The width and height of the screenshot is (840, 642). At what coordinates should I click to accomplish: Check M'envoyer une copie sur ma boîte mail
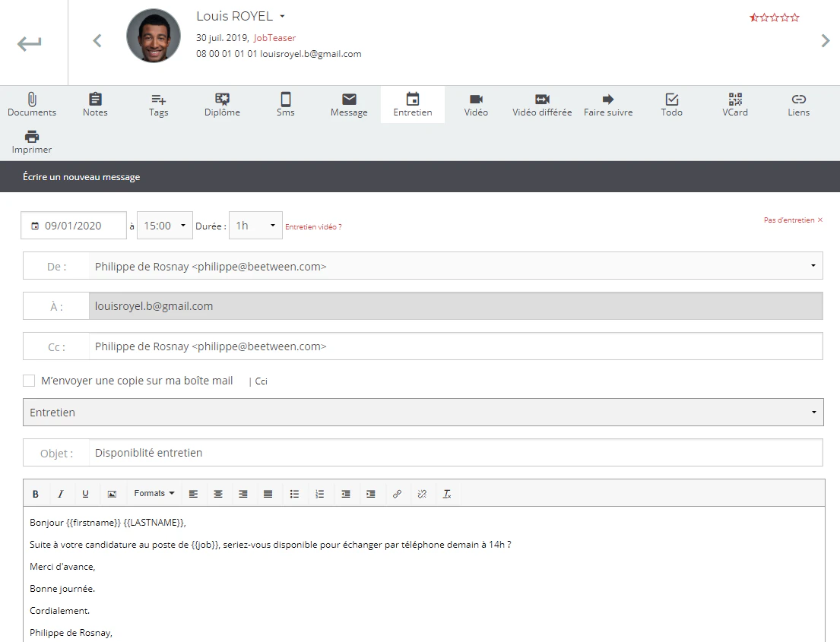click(29, 381)
